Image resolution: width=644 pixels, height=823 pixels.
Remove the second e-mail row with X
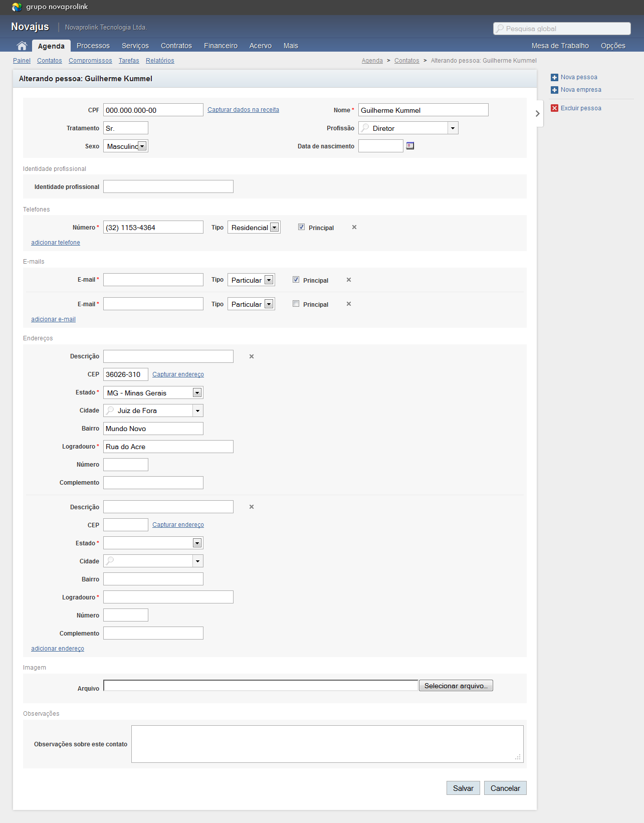point(349,304)
